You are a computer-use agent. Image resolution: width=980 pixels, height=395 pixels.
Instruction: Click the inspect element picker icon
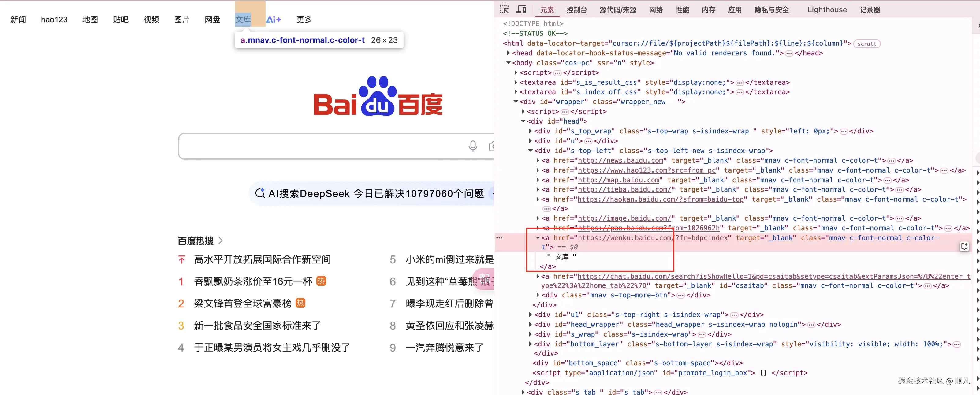click(504, 9)
